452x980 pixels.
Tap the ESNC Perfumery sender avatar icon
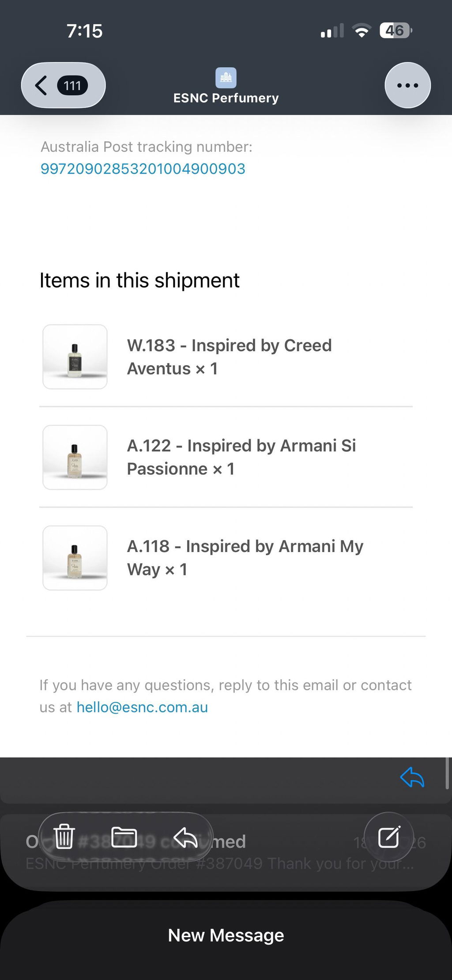pyautogui.click(x=226, y=78)
